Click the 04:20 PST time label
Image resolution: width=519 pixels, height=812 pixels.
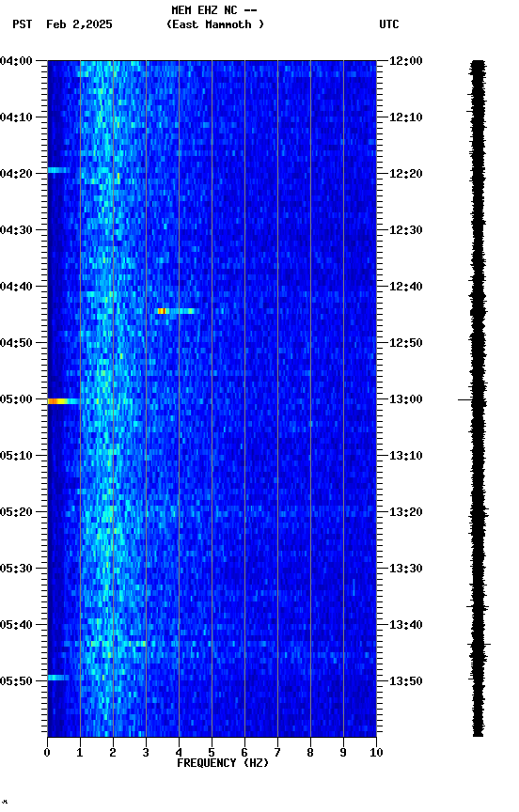pyautogui.click(x=16, y=174)
